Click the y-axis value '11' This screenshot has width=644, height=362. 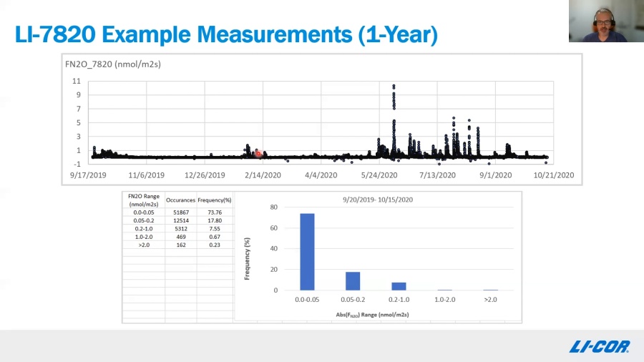(x=77, y=82)
